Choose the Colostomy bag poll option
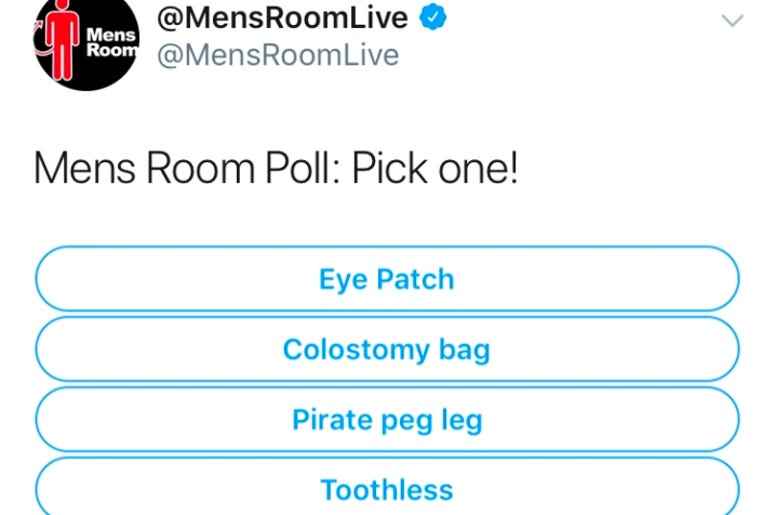 [387, 349]
